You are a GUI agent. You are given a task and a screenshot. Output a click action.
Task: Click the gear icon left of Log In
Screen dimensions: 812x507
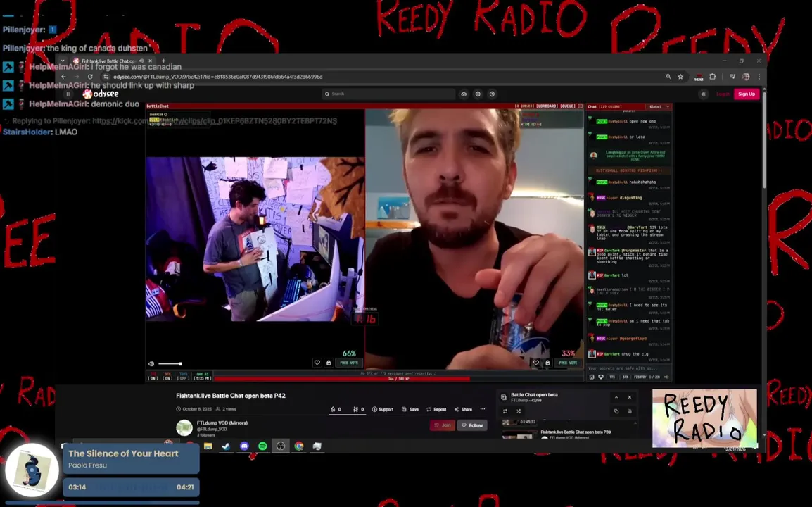pos(703,94)
